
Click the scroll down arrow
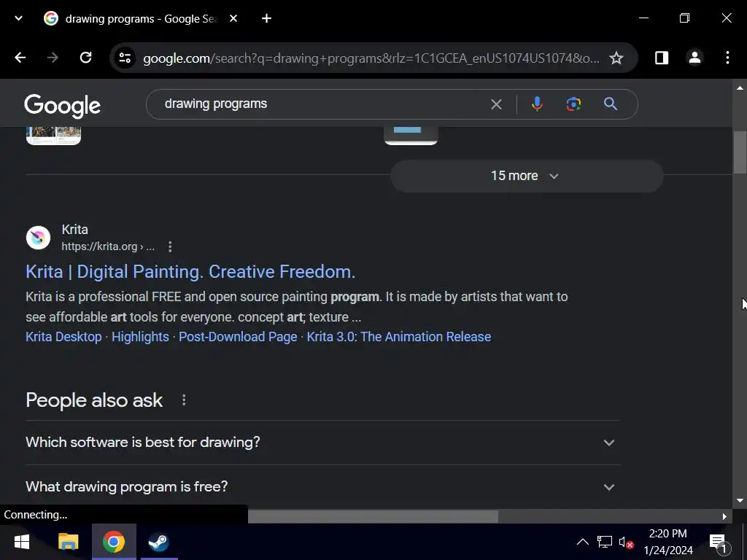740,500
